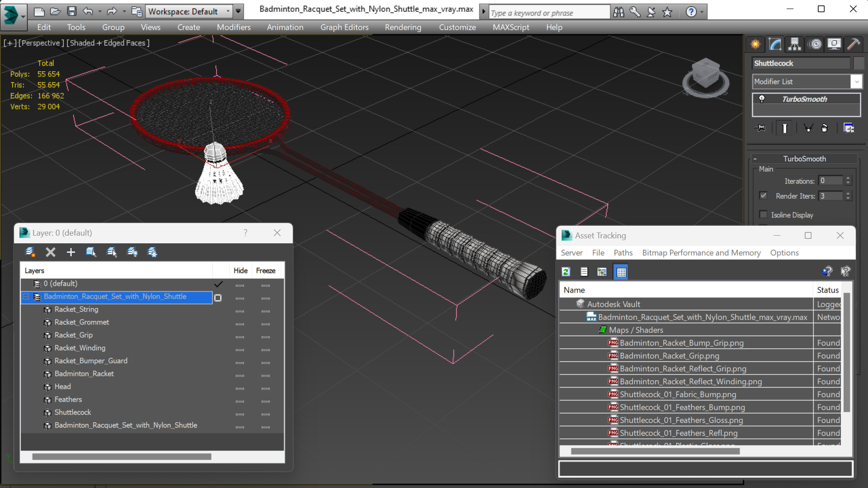Open the Hierarchy command panel tab
The image size is (868, 488).
point(795,44)
